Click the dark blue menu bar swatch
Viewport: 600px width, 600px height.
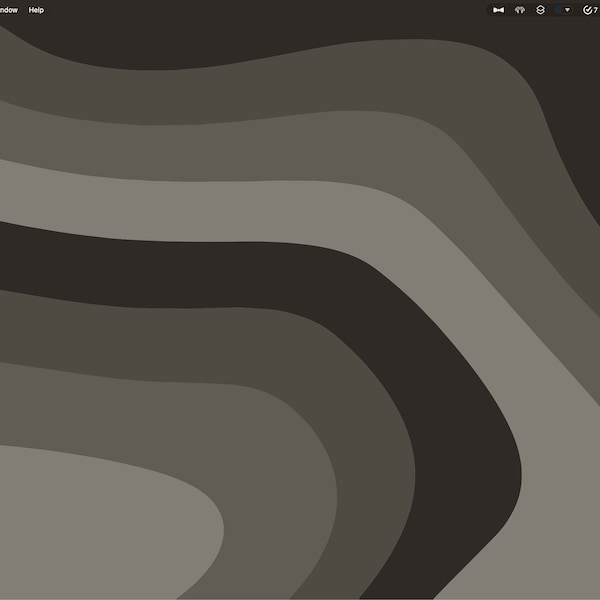pos(558,10)
